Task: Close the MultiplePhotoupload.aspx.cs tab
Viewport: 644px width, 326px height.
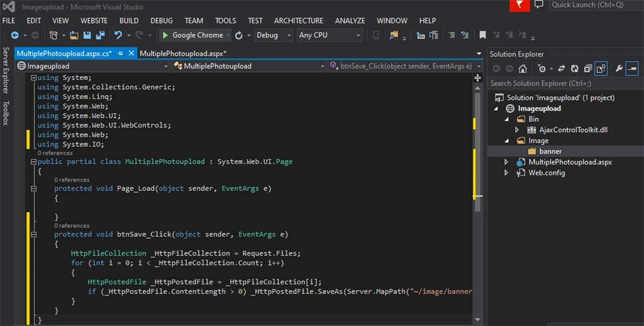Action: click(131, 53)
